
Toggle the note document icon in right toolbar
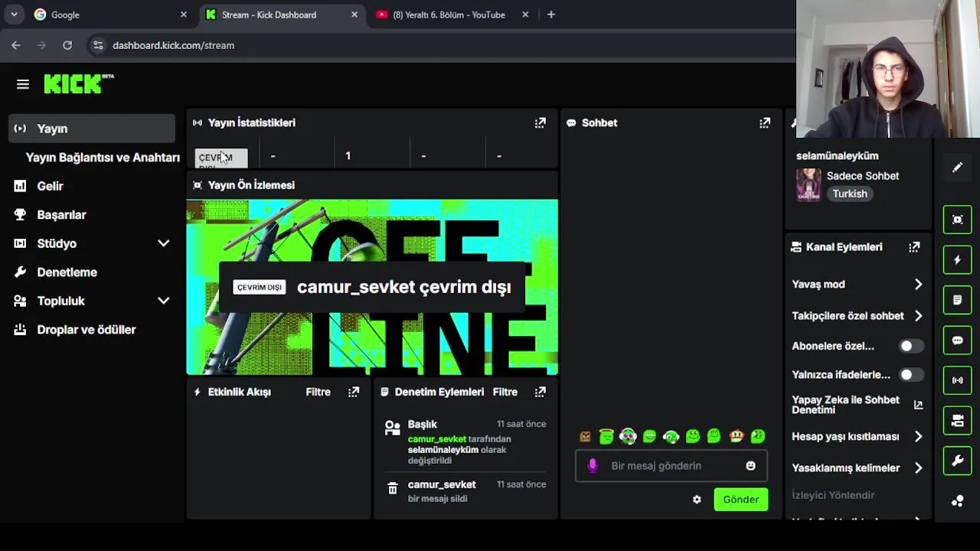958,300
